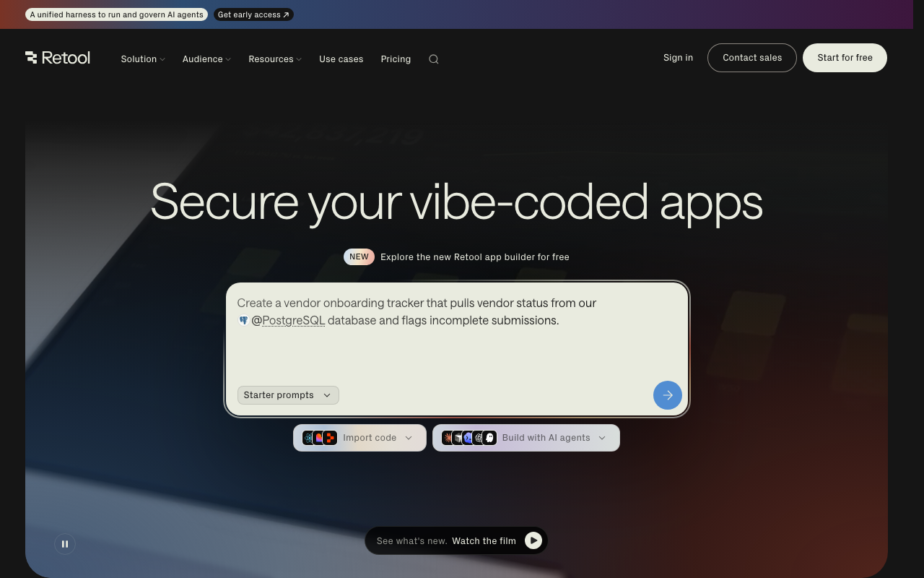Screen dimensions: 924x578
Task: Click Start for free
Action: pos(845,58)
